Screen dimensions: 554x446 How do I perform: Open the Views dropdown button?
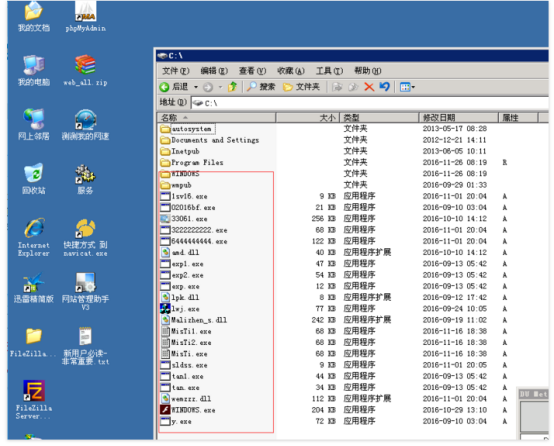[x=407, y=87]
